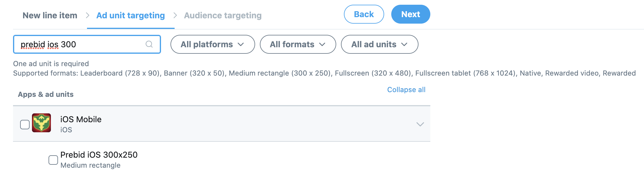Screen dimensions: 644x173
Task: Click the Prebid iOS 300x250 label
Action: pyautogui.click(x=99, y=155)
